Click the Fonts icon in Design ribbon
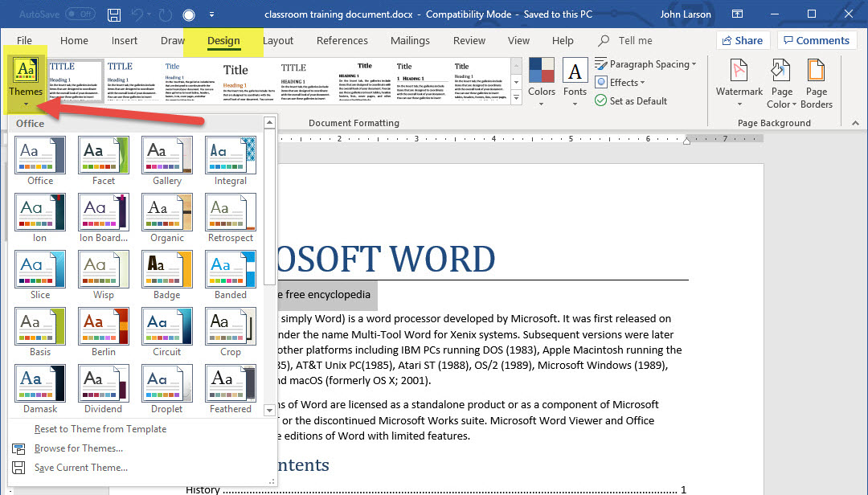The width and height of the screenshot is (868, 495). click(575, 72)
